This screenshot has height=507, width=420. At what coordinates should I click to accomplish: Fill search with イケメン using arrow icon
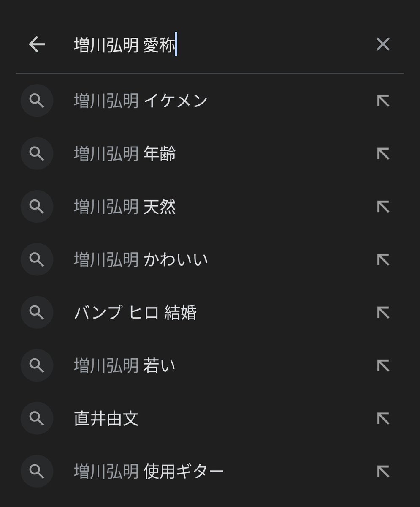click(383, 101)
